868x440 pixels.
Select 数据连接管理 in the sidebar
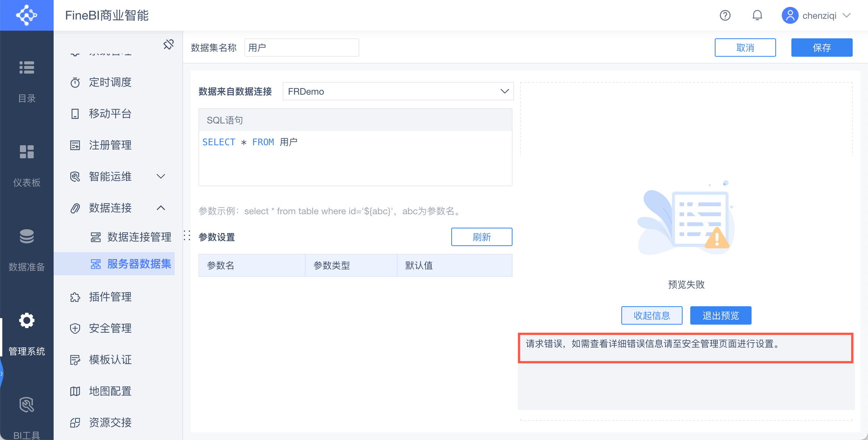(139, 237)
